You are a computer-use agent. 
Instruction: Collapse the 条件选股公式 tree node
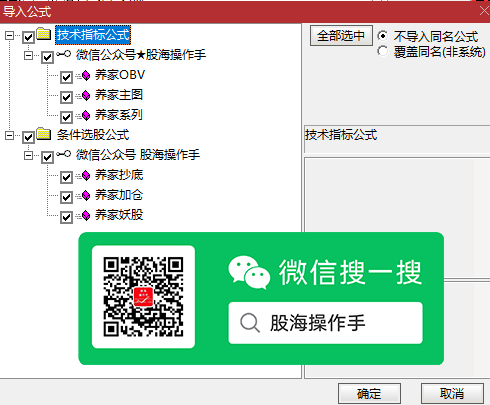(10, 135)
